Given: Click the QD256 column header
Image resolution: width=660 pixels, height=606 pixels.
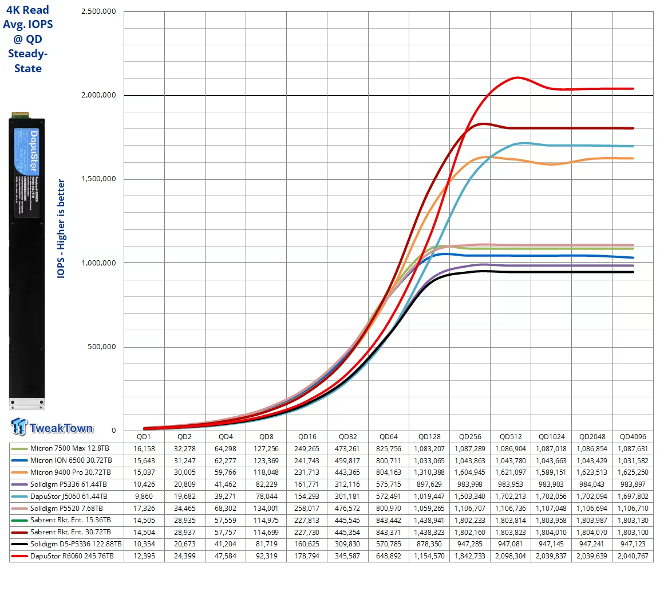Looking at the screenshot, I should click(470, 437).
